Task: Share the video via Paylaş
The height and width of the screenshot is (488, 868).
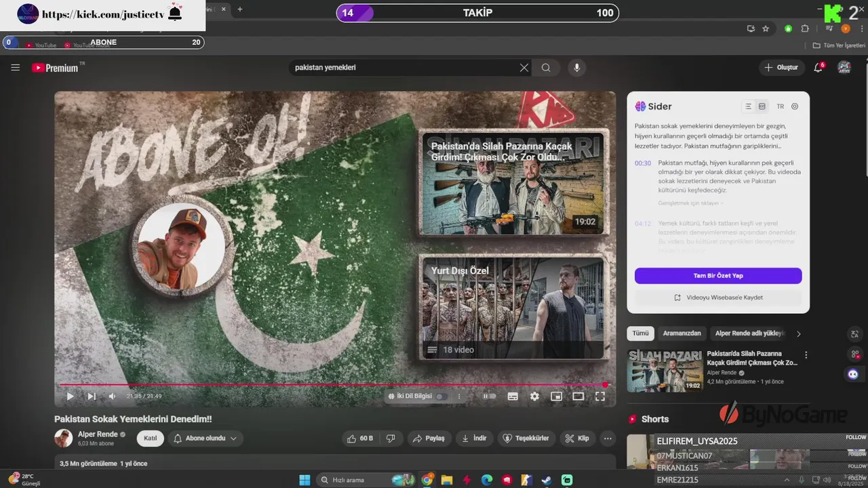Action: click(429, 439)
